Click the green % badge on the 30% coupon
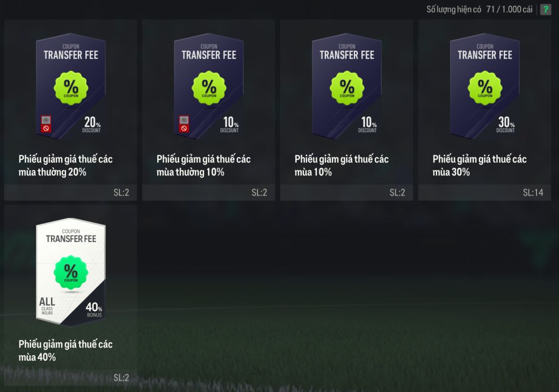 pyautogui.click(x=485, y=88)
